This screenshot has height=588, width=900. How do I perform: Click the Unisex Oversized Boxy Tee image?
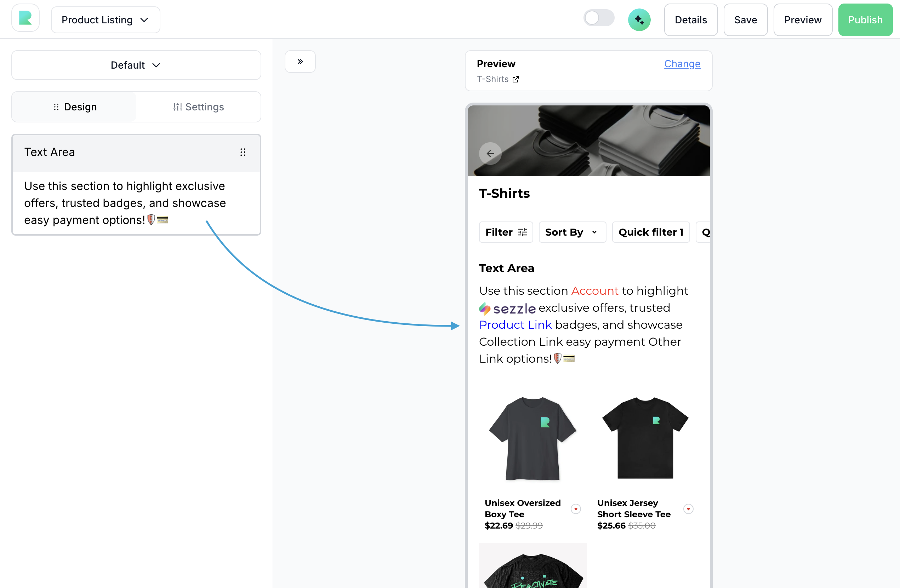coord(532,438)
